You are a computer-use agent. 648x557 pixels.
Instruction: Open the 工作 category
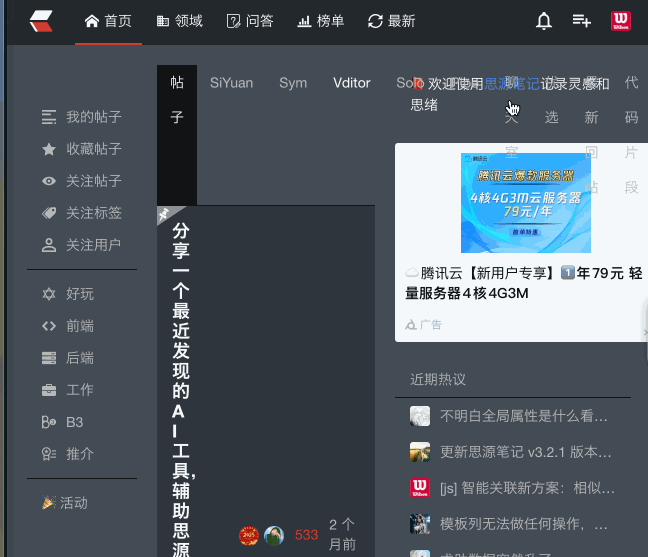click(68, 390)
